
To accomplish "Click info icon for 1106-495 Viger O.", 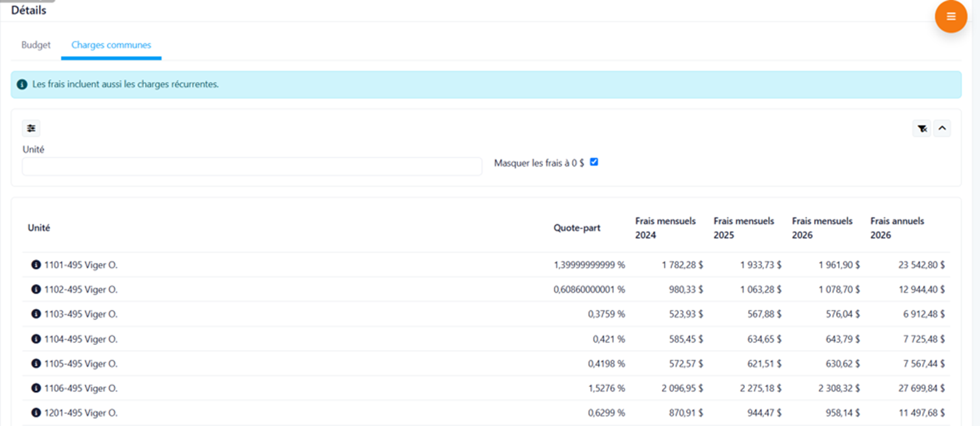I will coord(36,388).
